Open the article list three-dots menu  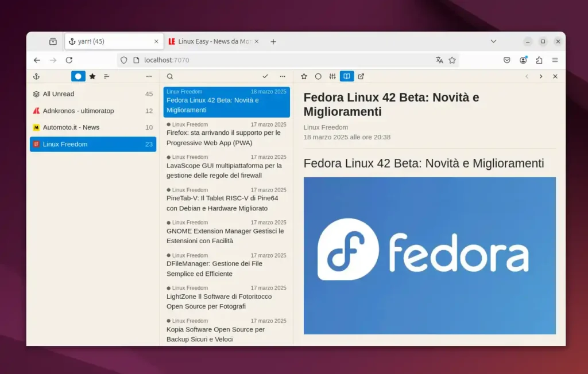click(283, 76)
